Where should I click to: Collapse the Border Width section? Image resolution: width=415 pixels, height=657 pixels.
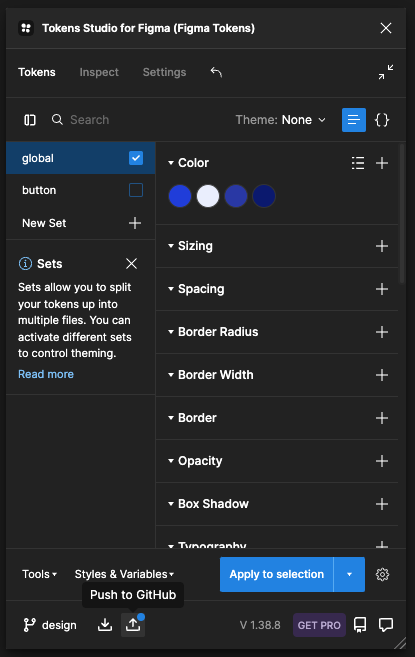tap(171, 375)
